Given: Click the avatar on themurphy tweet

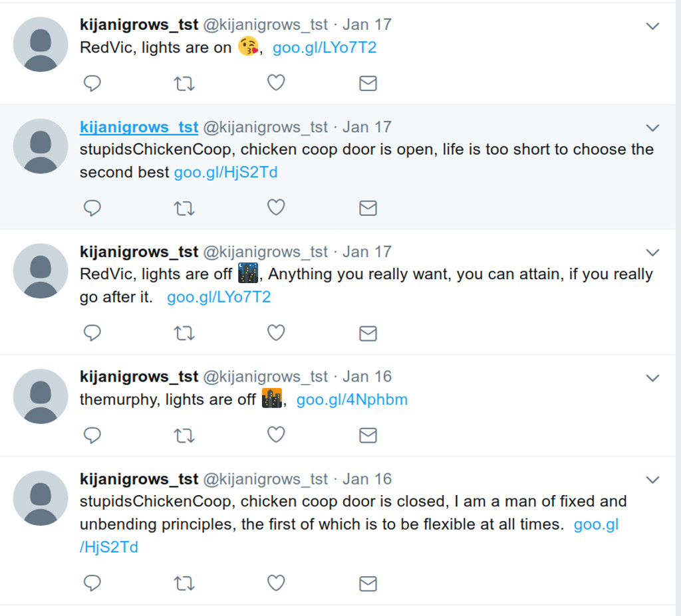Looking at the screenshot, I should click(x=41, y=396).
